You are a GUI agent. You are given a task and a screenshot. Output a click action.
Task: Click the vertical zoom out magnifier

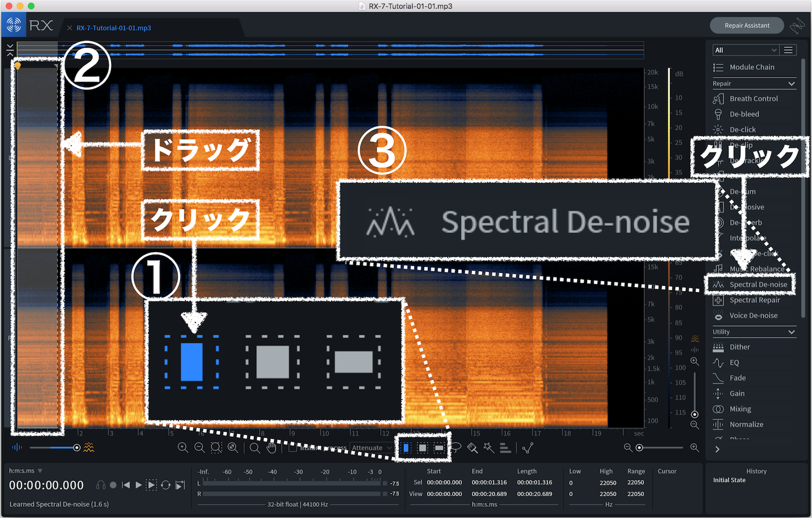(695, 425)
